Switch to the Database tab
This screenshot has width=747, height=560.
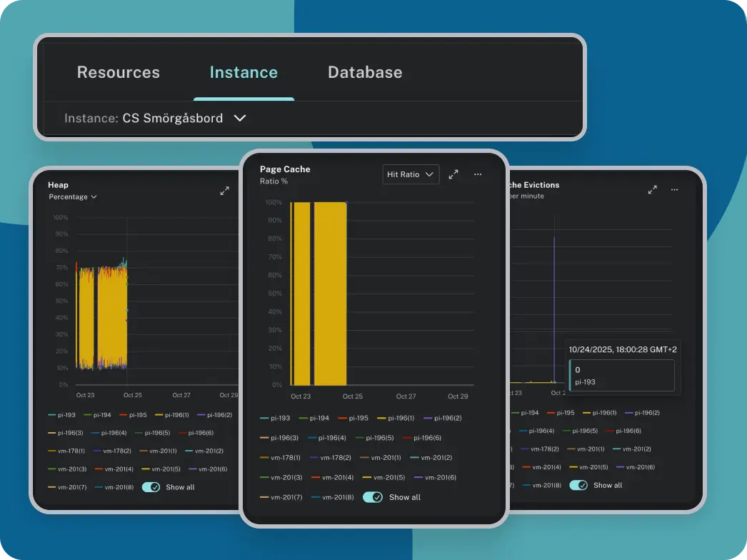(x=365, y=73)
